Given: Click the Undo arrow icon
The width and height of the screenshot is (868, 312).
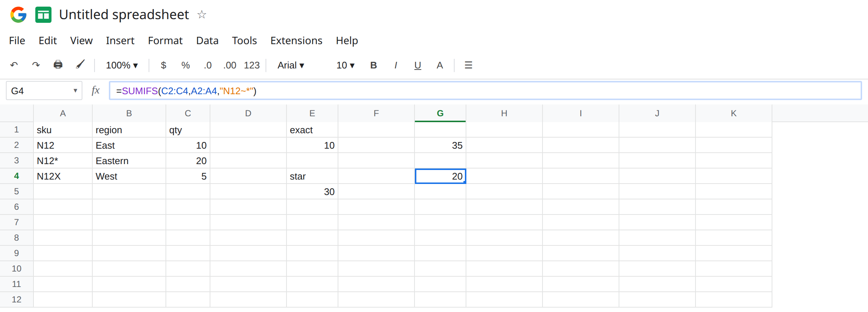Looking at the screenshot, I should (14, 65).
